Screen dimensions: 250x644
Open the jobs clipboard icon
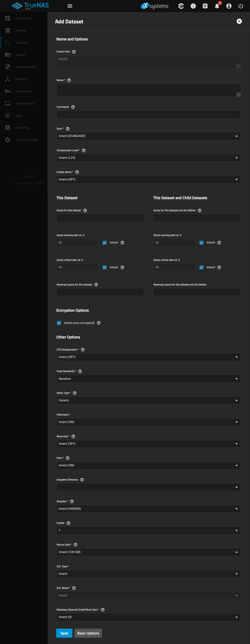pos(205,6)
